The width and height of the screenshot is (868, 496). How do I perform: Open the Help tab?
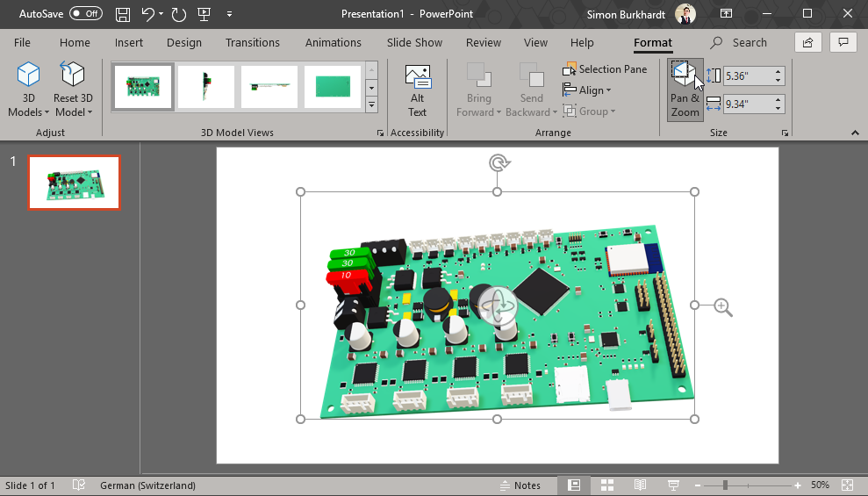point(582,43)
